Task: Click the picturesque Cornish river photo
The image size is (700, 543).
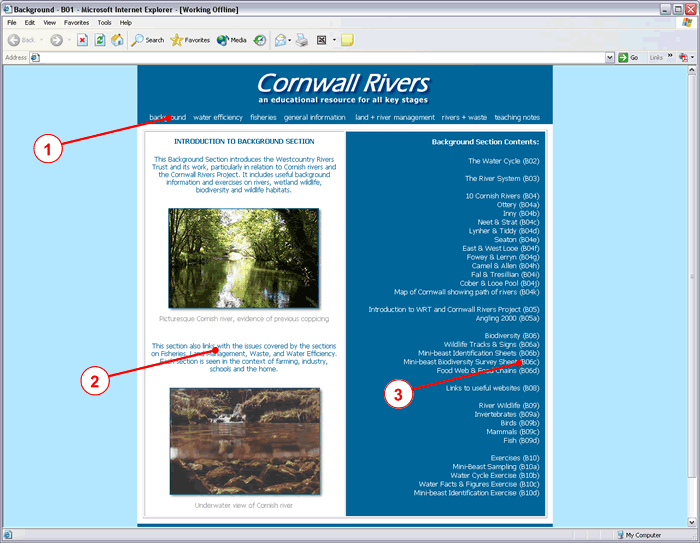Action: click(244, 258)
